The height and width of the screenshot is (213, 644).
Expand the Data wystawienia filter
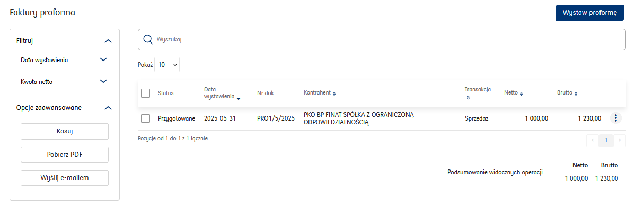coord(103,59)
